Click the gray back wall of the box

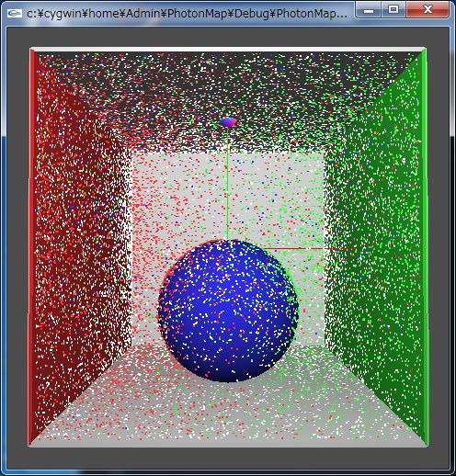(228, 248)
